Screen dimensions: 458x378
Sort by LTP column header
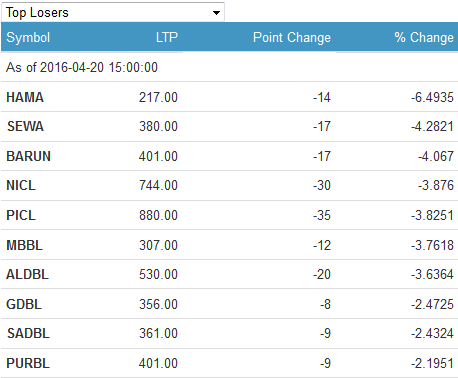coord(167,37)
